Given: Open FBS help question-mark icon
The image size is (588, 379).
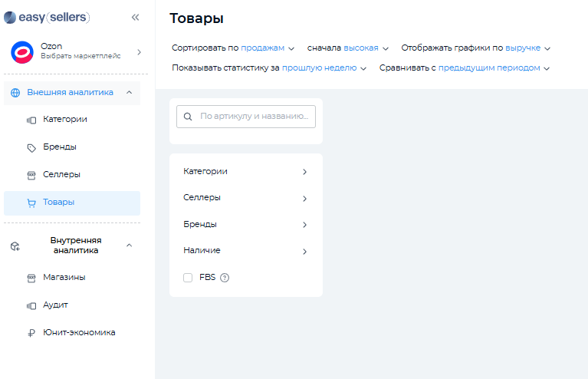Looking at the screenshot, I should click(x=225, y=278).
